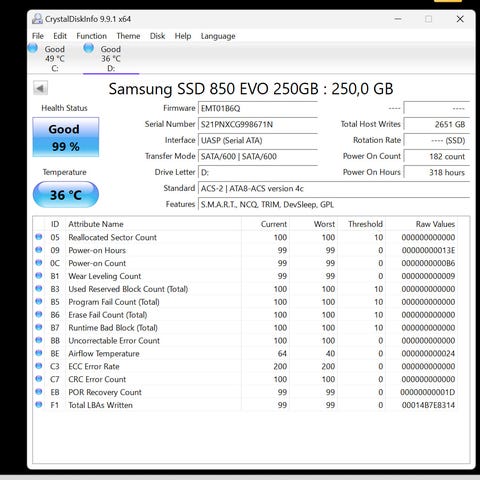Click status dot for Wear Leveling Count
This screenshot has width=480, height=480.
[39, 276]
